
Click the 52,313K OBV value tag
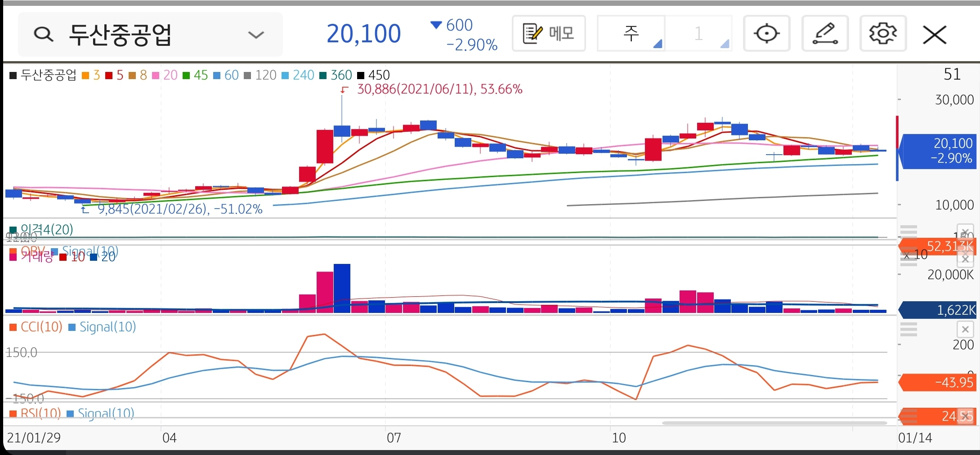pos(937,246)
